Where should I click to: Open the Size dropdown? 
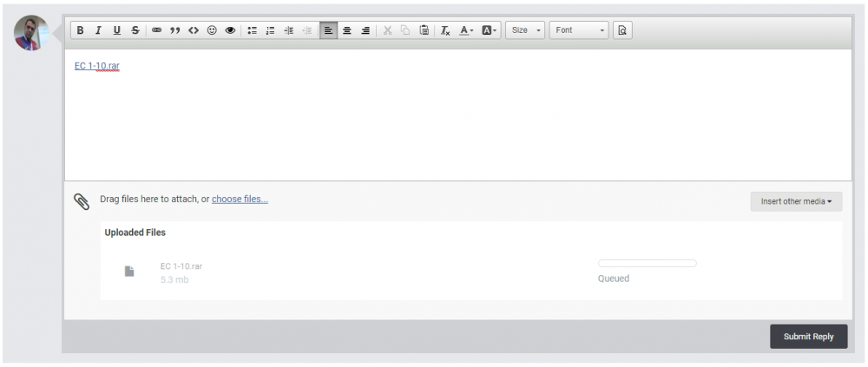point(525,30)
